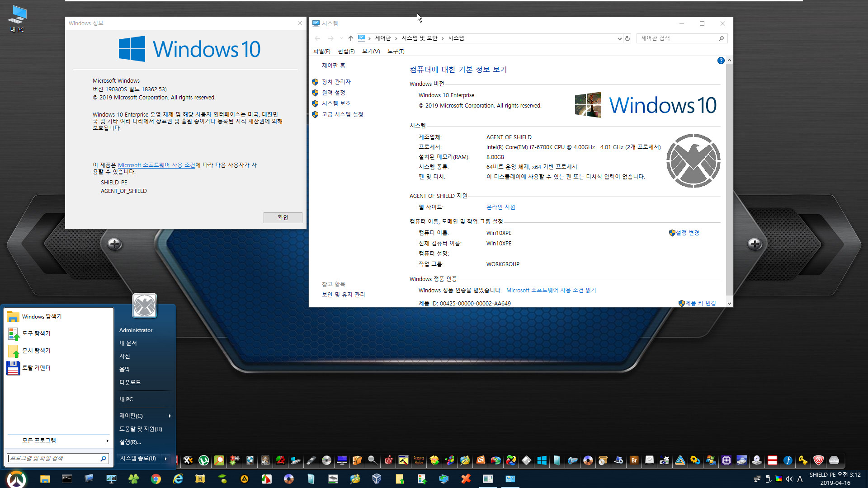Open the Microsoft 소프트웨어 사용 조건 link in Windows 정보
This screenshot has height=488, width=868.
tap(156, 165)
